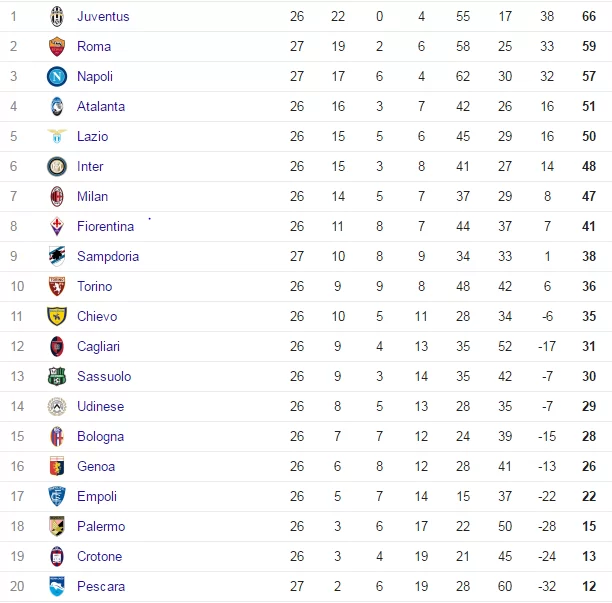This screenshot has height=603, width=612.
Task: Click the Lazio club crest icon
Action: click(56, 136)
